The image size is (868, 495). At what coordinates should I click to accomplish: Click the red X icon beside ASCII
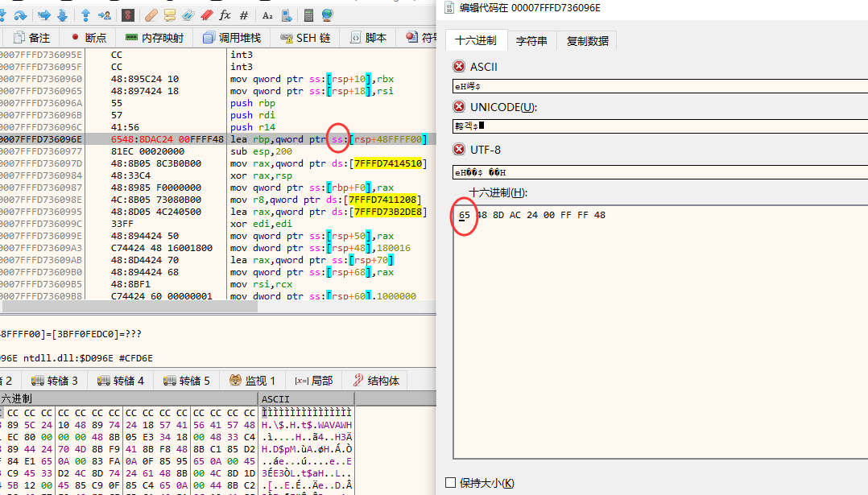pyautogui.click(x=459, y=66)
